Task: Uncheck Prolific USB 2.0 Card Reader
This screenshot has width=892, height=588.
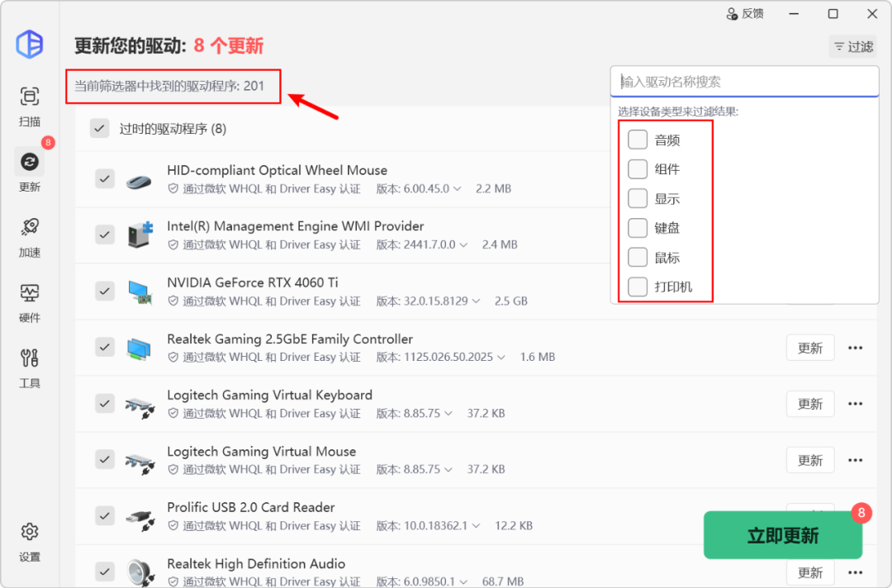Action: click(105, 516)
